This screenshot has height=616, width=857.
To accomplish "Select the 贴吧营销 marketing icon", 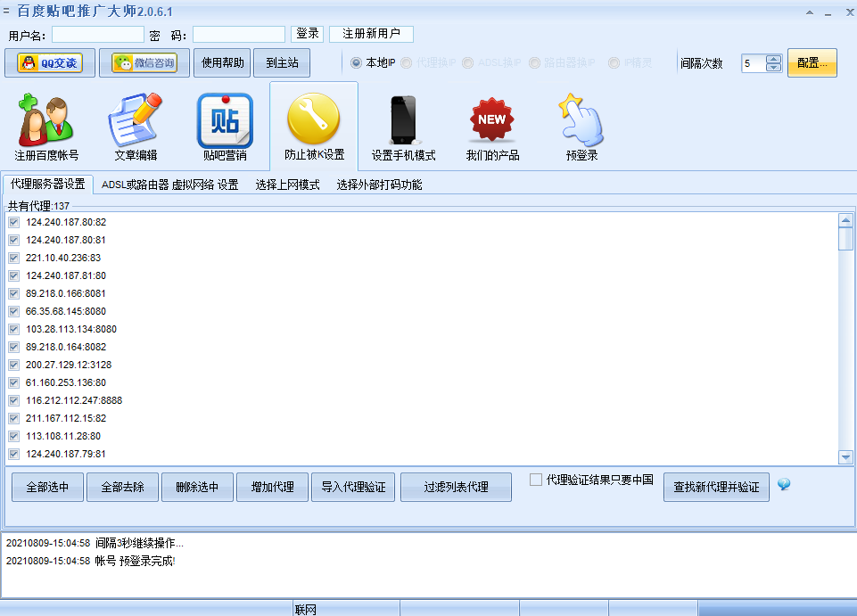I will [225, 127].
